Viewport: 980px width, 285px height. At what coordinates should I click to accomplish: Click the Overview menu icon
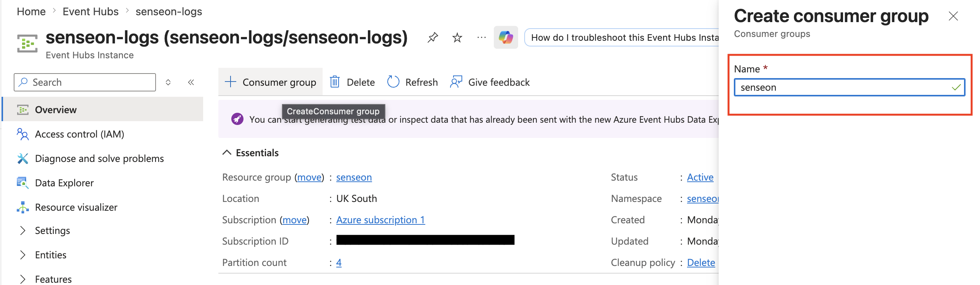coord(23,110)
